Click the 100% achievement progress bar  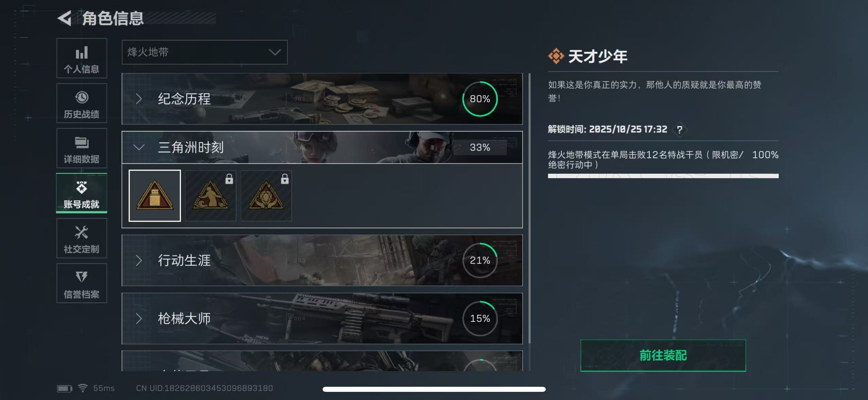coord(663,176)
